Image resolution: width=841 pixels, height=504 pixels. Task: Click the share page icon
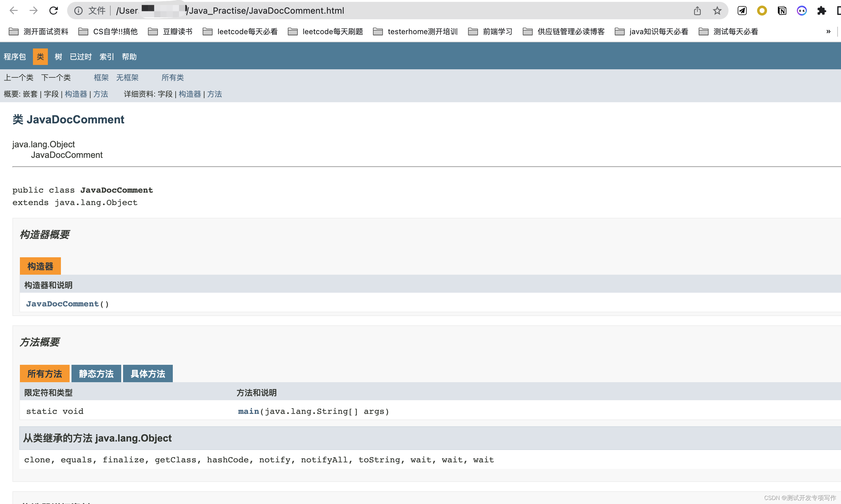(x=697, y=11)
